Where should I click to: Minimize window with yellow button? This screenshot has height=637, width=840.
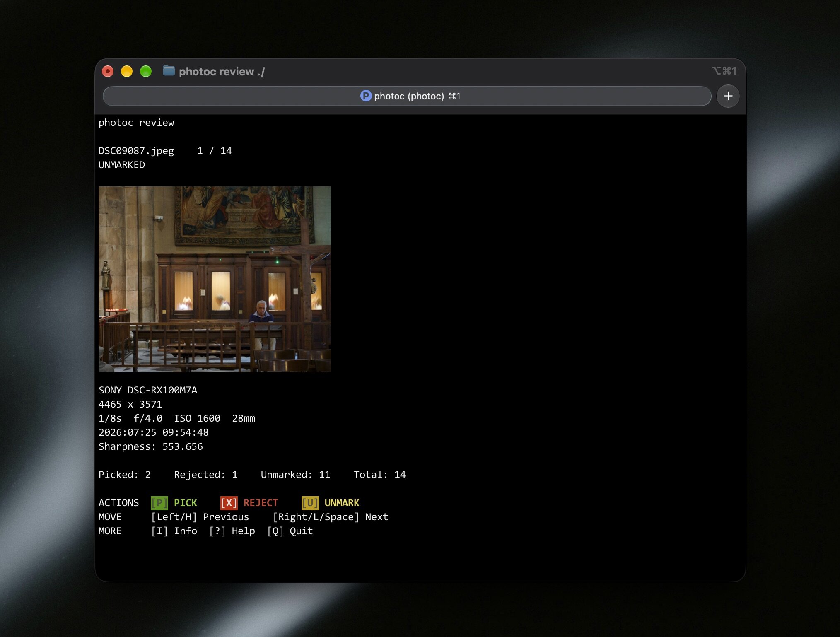(127, 71)
